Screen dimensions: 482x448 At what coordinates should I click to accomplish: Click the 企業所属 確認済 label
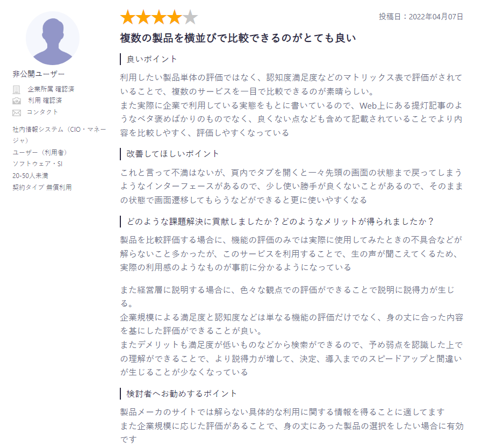point(51,89)
